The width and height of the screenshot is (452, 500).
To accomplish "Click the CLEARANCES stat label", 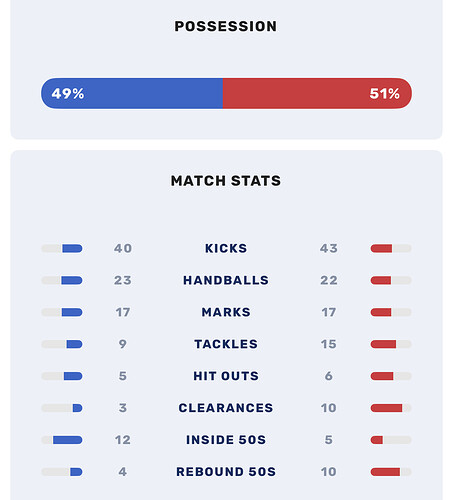I will pos(226,408).
